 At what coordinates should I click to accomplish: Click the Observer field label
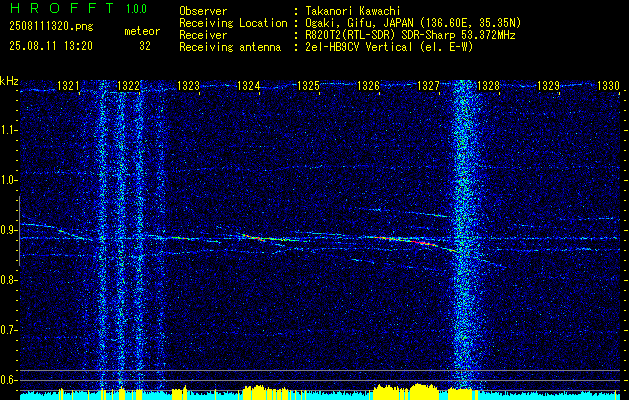[x=203, y=11]
